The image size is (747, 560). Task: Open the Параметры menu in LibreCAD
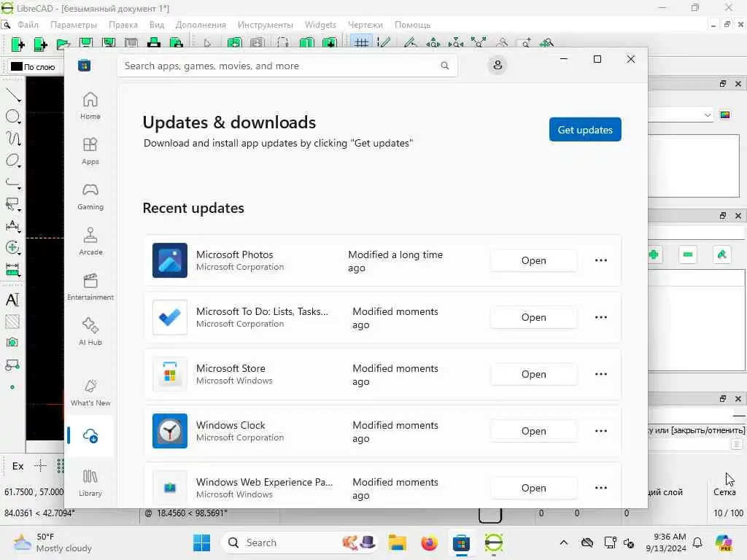click(x=74, y=25)
